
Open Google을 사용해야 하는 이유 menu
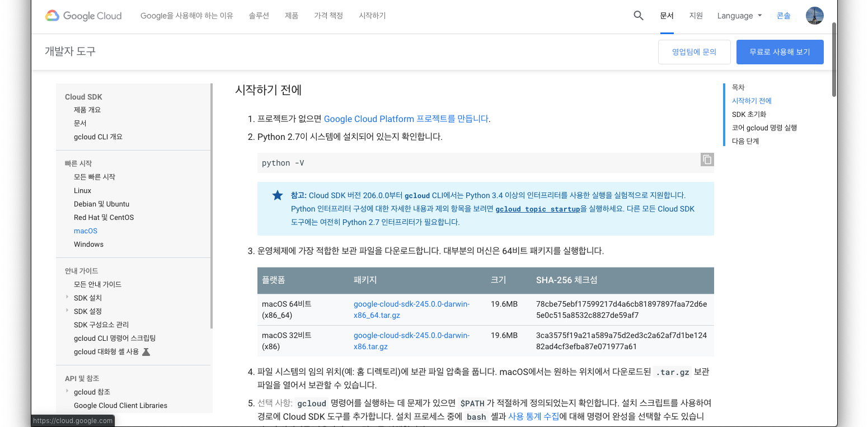[x=187, y=16]
